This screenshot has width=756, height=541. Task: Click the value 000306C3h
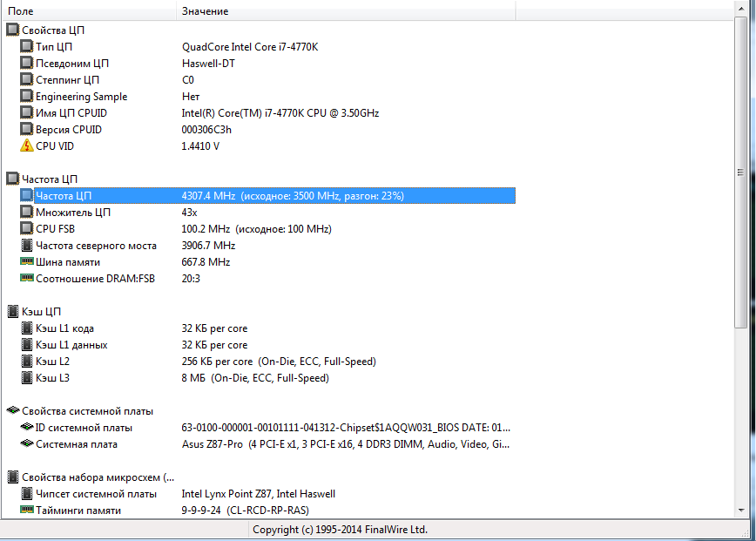point(206,130)
